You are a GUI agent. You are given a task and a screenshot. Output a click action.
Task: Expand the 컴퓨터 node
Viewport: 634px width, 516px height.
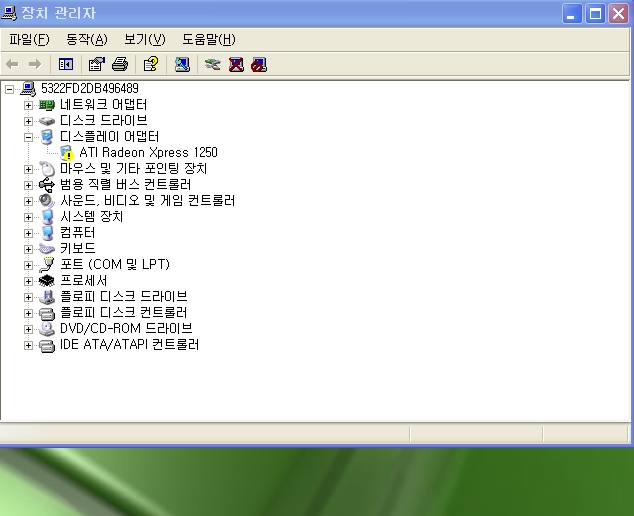(28, 233)
